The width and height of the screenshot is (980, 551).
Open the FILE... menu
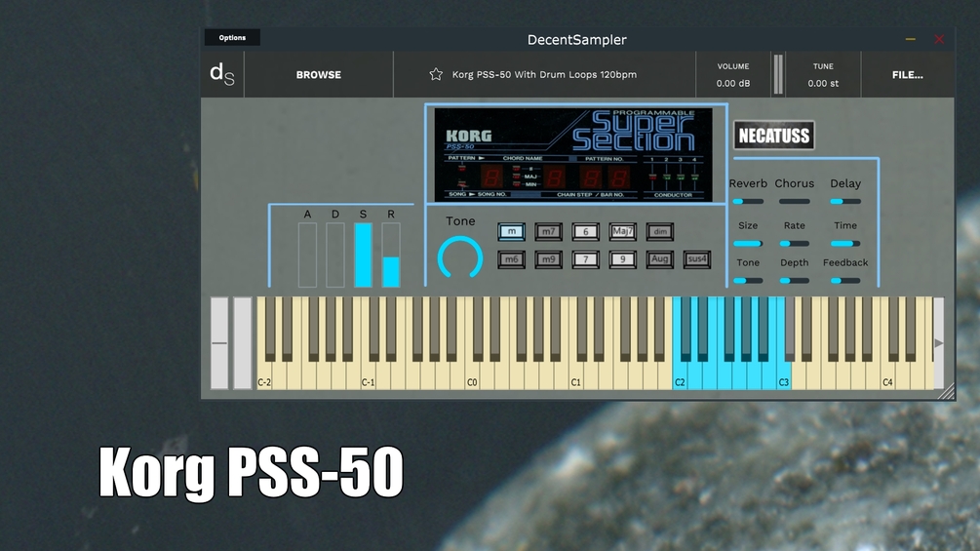click(908, 74)
